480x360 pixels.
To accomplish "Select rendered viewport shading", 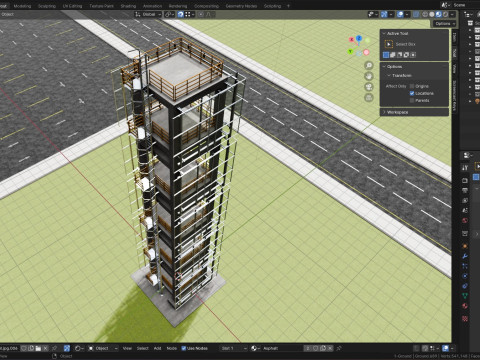I will click(445, 14).
